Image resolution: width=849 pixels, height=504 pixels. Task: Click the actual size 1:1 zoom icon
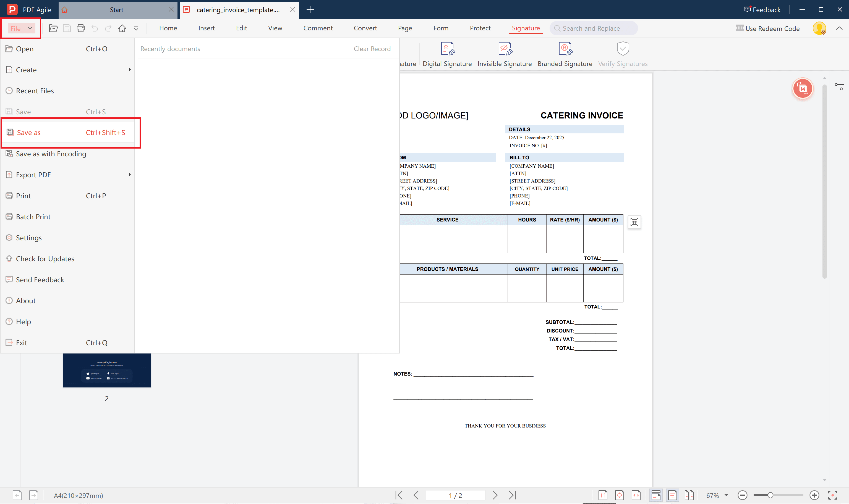pos(603,495)
